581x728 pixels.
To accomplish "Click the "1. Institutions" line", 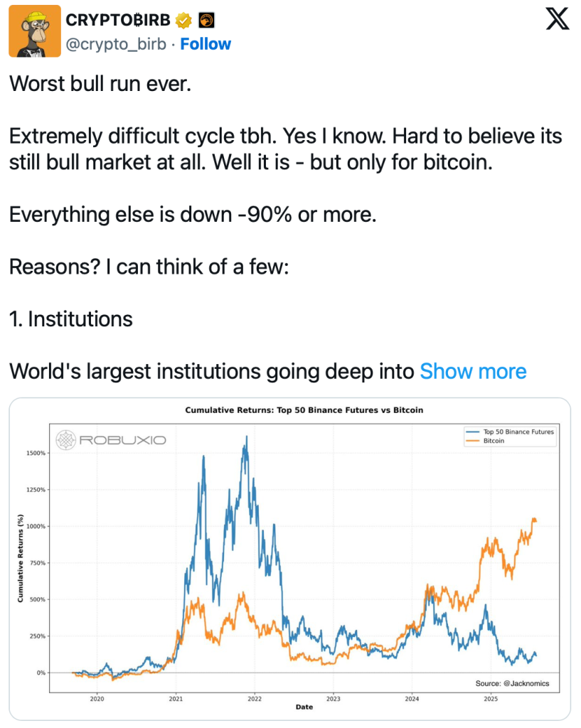I will pyautogui.click(x=70, y=319).
